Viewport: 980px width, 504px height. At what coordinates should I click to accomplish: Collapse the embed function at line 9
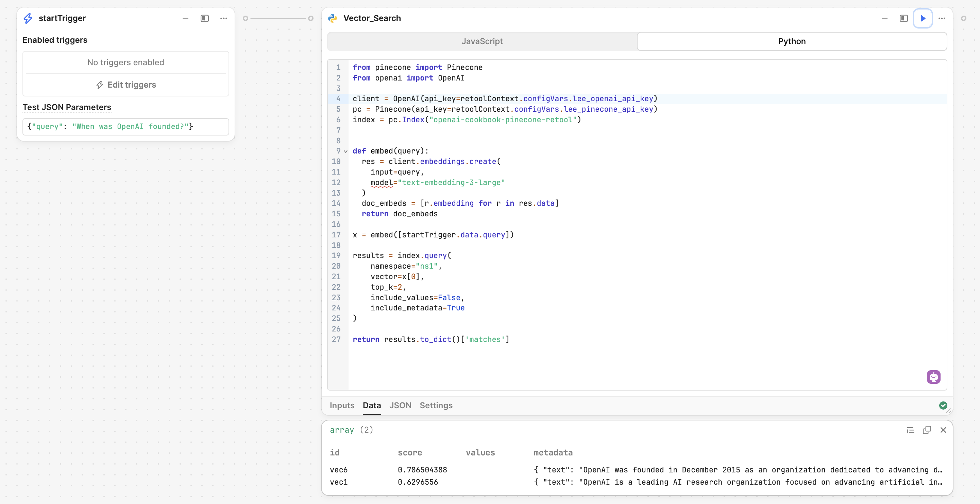tap(345, 151)
